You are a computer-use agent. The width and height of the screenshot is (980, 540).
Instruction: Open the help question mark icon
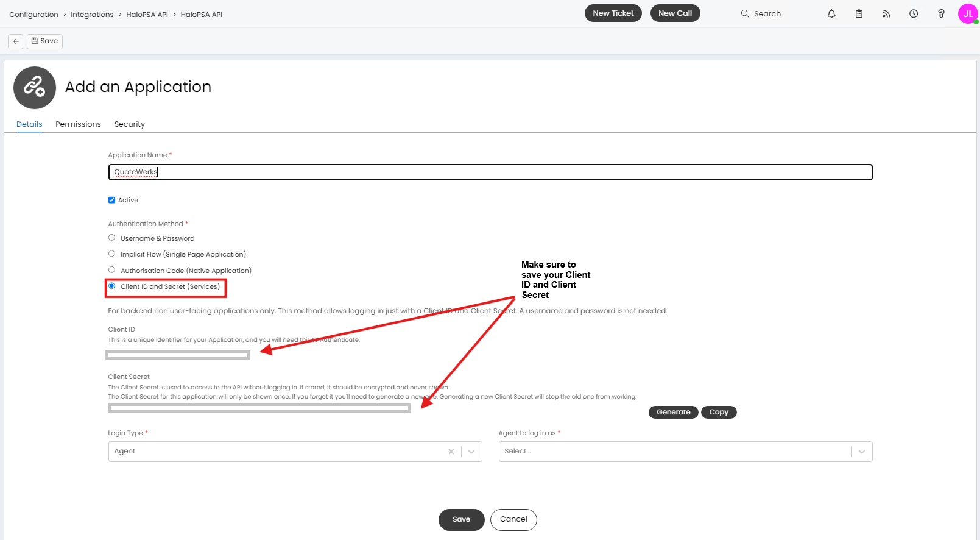941,13
